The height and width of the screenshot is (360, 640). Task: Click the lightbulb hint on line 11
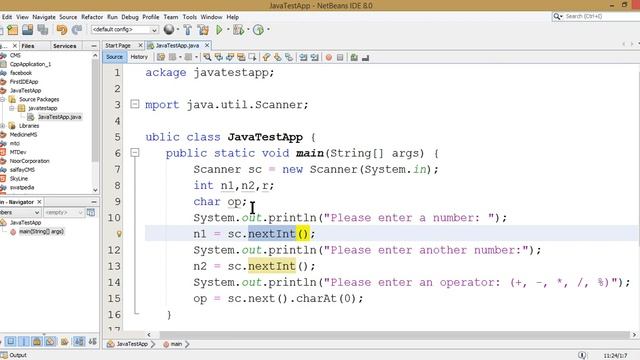coord(119,234)
